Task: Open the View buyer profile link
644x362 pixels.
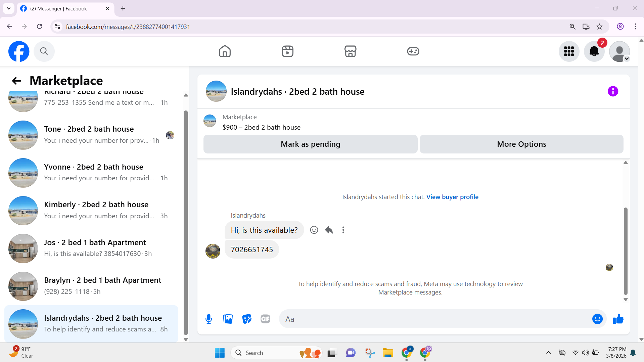Action: (x=452, y=197)
